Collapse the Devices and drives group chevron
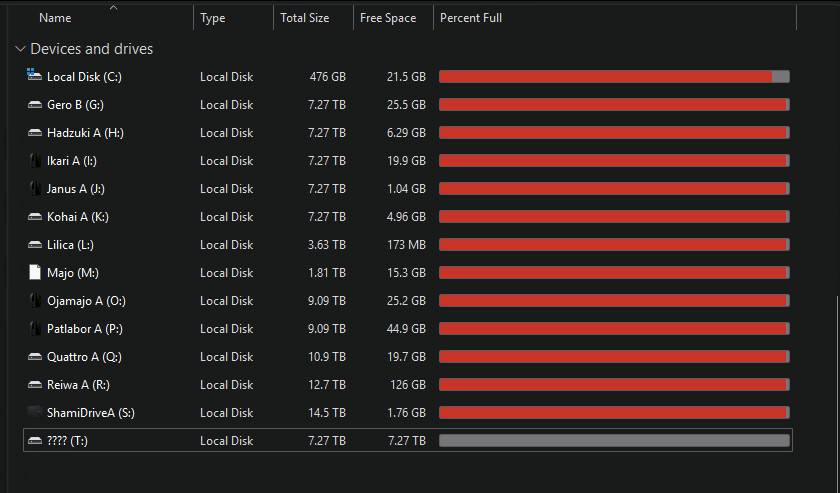The image size is (840, 493). pos(20,49)
